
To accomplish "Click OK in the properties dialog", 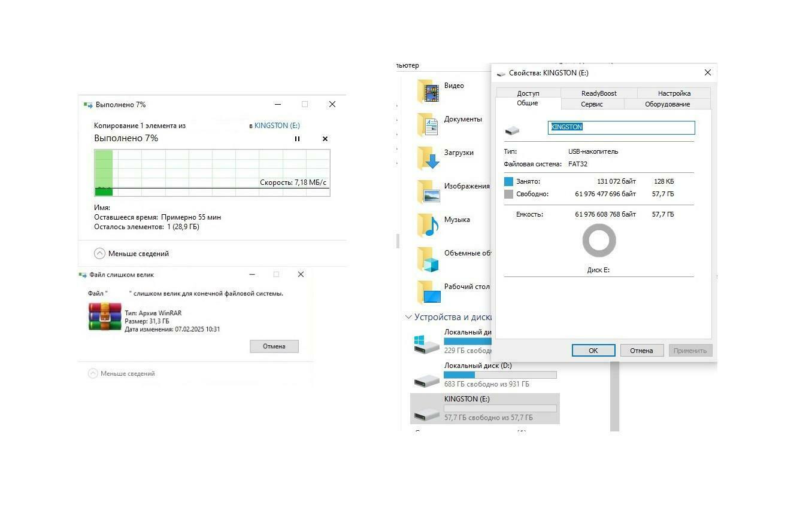I will pos(593,351).
